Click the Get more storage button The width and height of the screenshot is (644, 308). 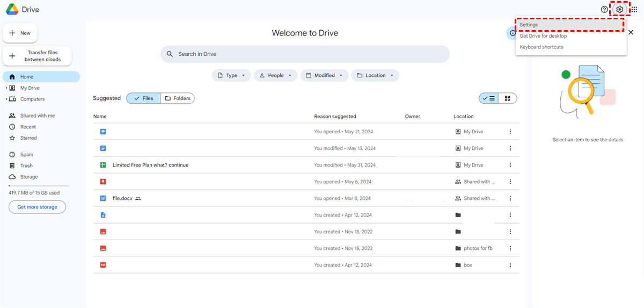pos(37,207)
